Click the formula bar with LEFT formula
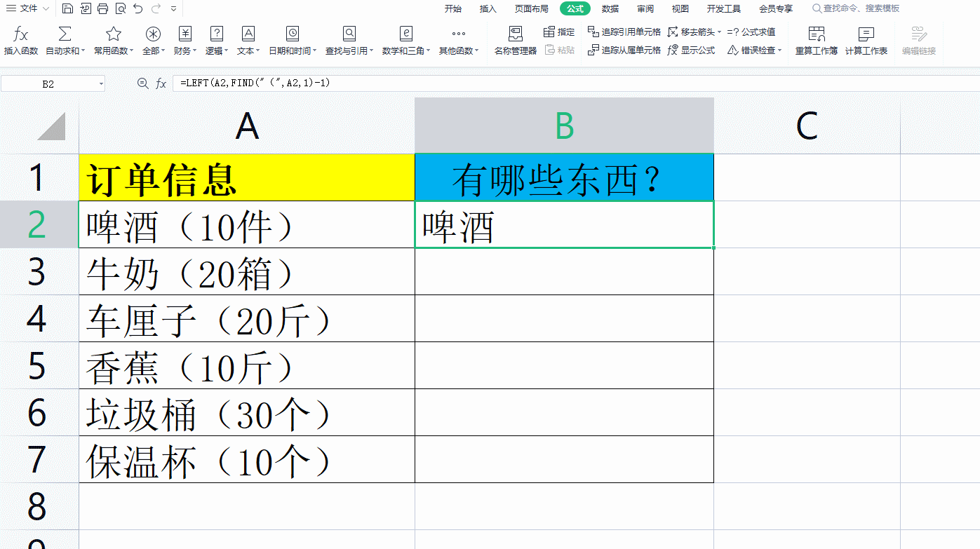The width and height of the screenshot is (980, 549). click(x=575, y=83)
